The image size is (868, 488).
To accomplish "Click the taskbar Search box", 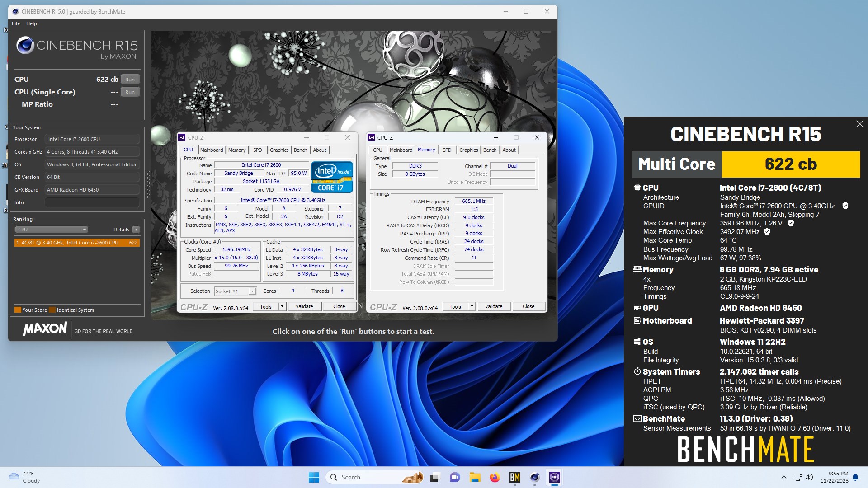I will click(x=374, y=477).
